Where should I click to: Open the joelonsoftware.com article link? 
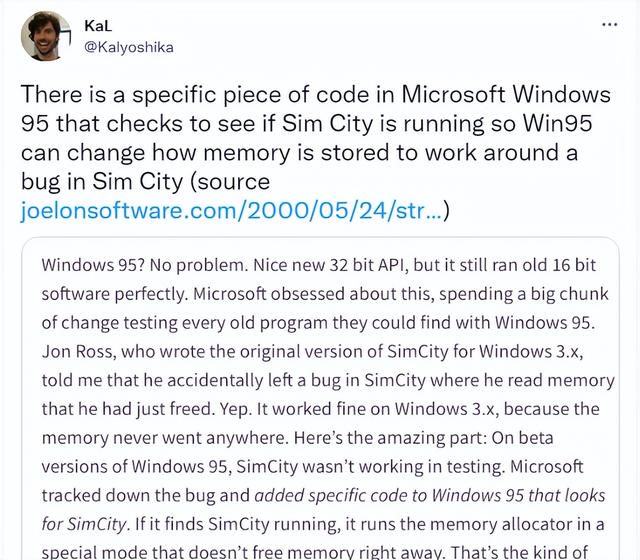tap(231, 211)
